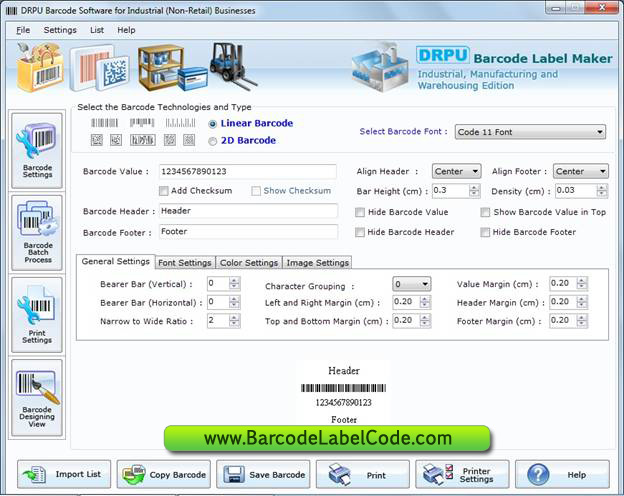Click the Save Barcode floppy icon button
624x496 pixels.
click(x=263, y=474)
